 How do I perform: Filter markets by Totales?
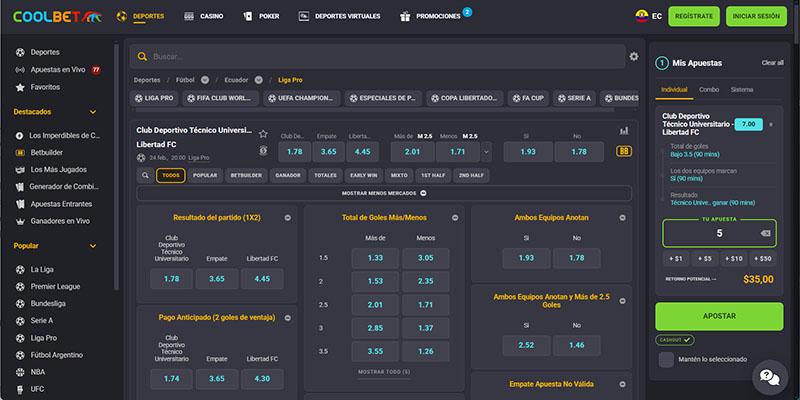click(x=326, y=176)
